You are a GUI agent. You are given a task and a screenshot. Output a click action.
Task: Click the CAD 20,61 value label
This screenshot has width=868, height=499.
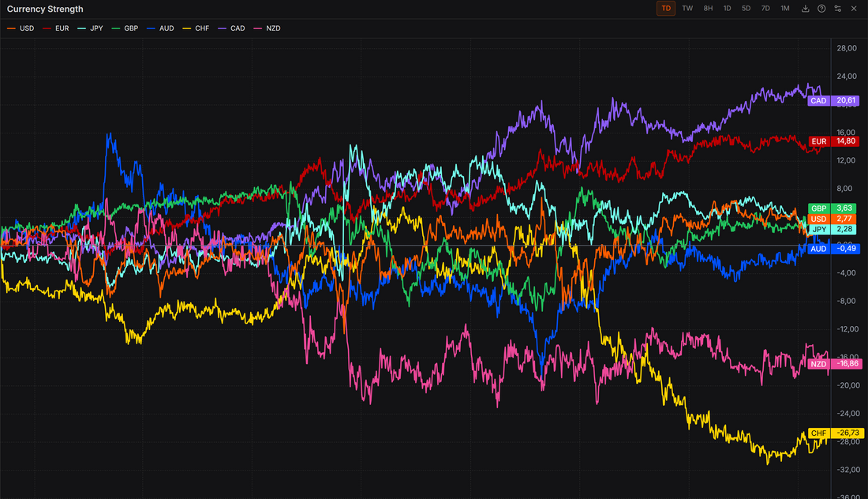(x=833, y=100)
